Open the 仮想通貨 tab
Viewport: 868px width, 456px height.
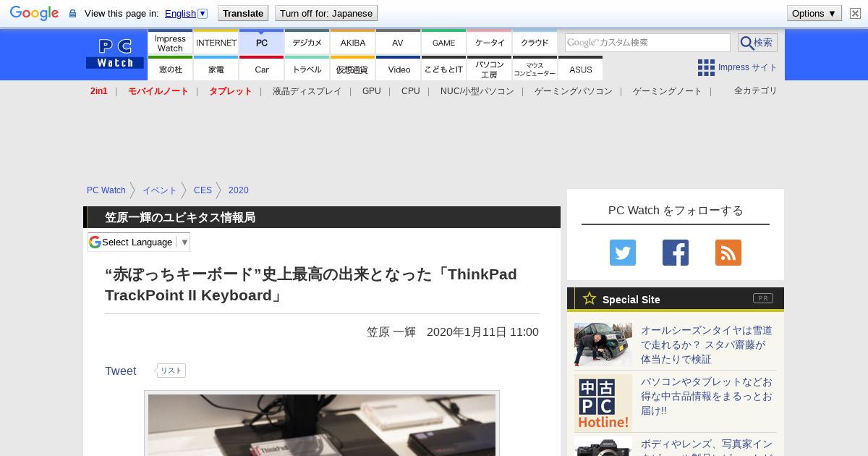(x=353, y=69)
